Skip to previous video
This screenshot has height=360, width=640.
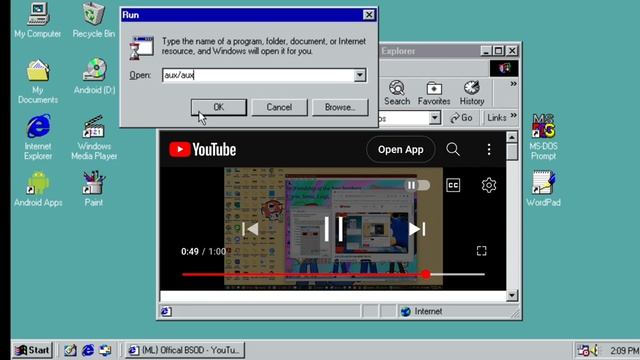(x=250, y=229)
